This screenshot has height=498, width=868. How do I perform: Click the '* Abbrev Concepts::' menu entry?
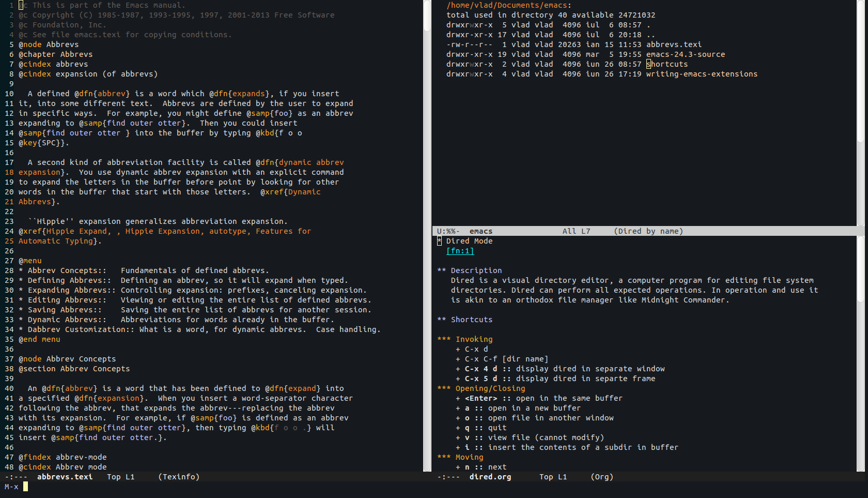click(x=63, y=270)
